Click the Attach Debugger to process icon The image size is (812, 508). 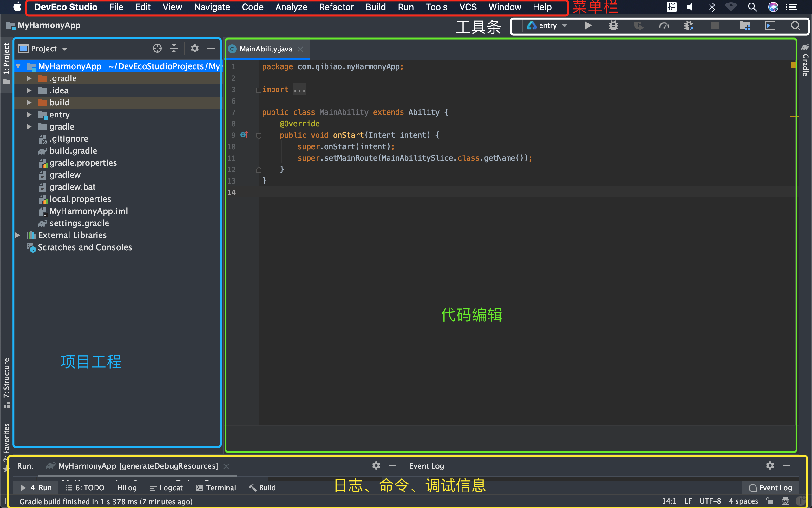pos(689,26)
